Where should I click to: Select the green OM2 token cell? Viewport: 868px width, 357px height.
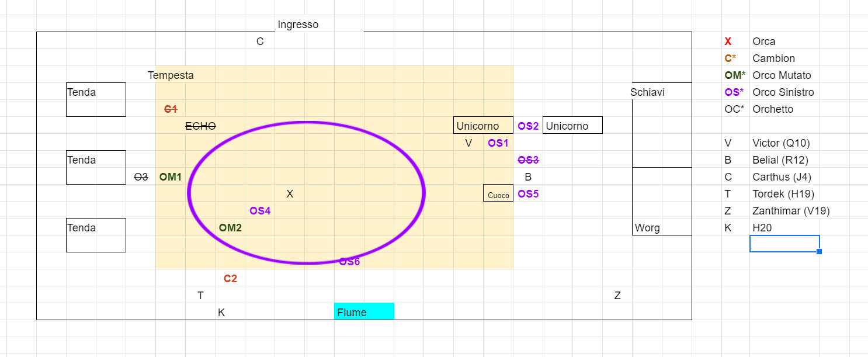230,228
